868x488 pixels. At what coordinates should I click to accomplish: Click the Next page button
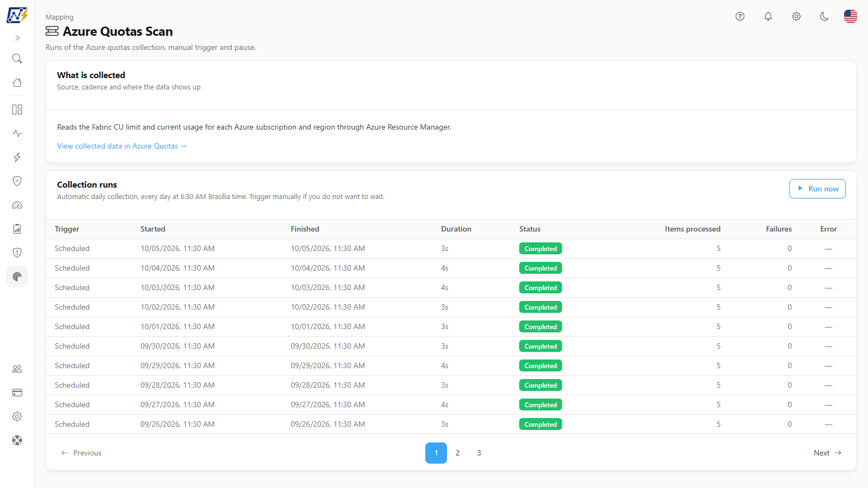tap(827, 453)
